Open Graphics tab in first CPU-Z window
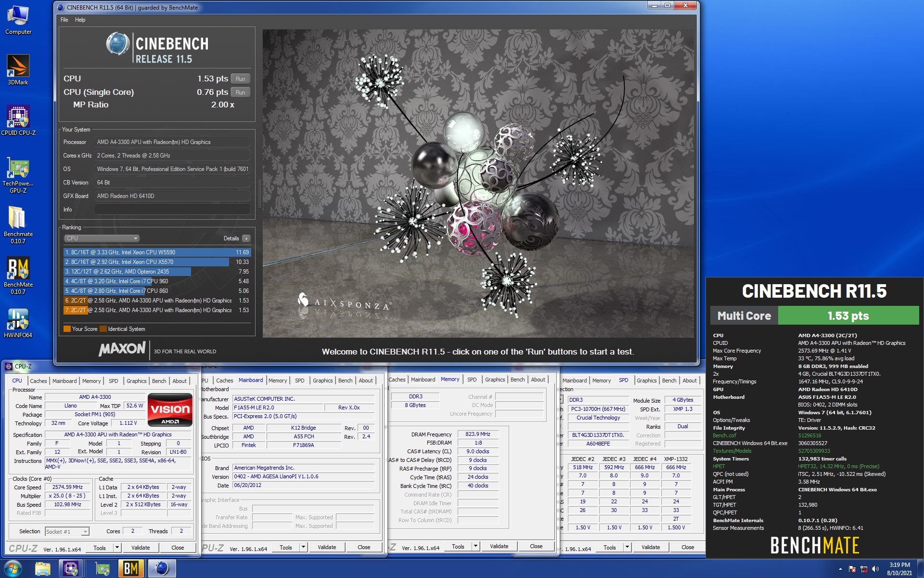This screenshot has width=924, height=578. pyautogui.click(x=136, y=381)
